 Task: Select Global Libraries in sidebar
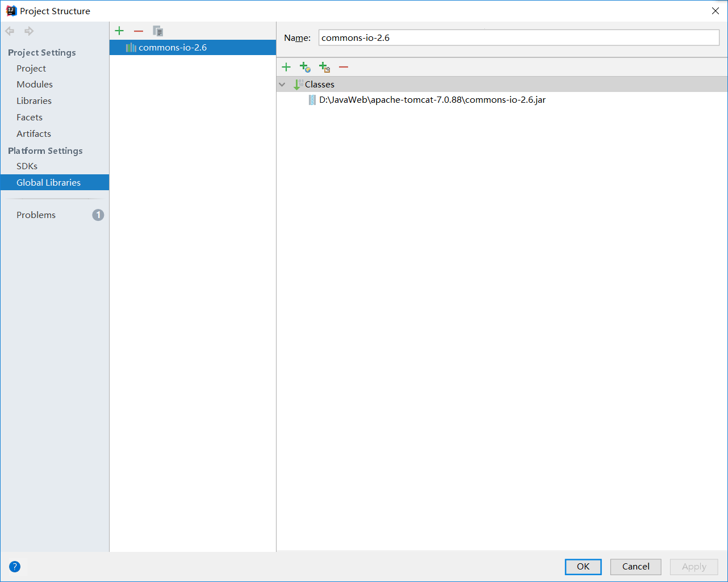click(55, 182)
